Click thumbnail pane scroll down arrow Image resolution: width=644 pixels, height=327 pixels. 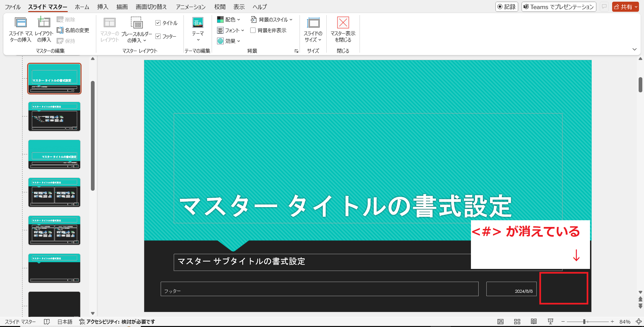coord(93,313)
